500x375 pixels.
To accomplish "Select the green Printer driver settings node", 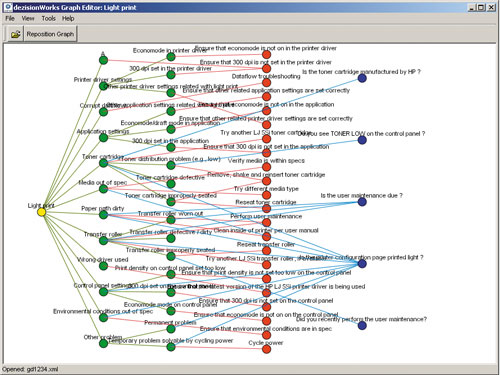I will click(x=103, y=86).
